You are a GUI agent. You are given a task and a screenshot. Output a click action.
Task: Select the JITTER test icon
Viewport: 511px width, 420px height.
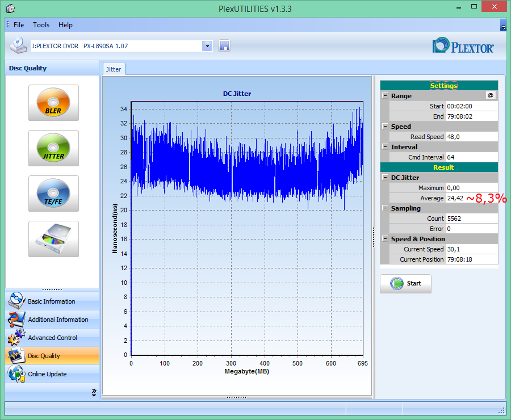pos(53,148)
